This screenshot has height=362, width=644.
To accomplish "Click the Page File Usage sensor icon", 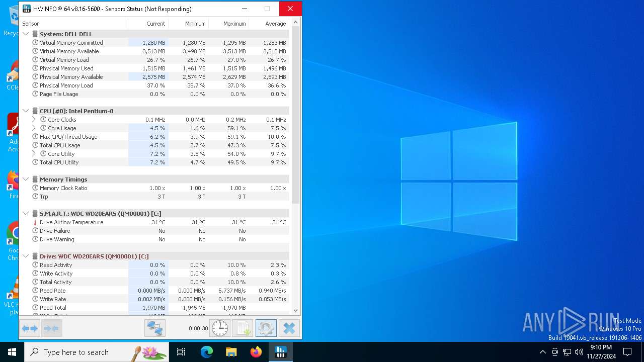I will pos(35,94).
